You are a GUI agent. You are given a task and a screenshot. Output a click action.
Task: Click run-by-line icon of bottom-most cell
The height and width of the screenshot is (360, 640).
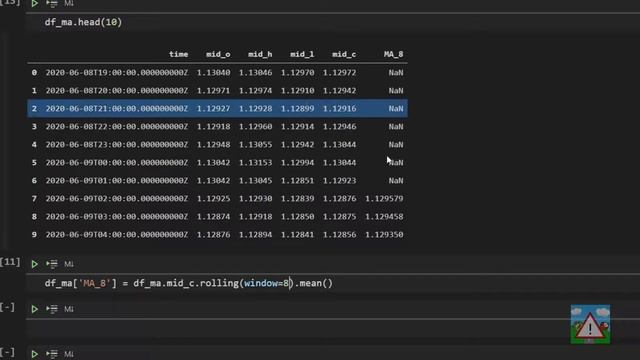point(51,354)
